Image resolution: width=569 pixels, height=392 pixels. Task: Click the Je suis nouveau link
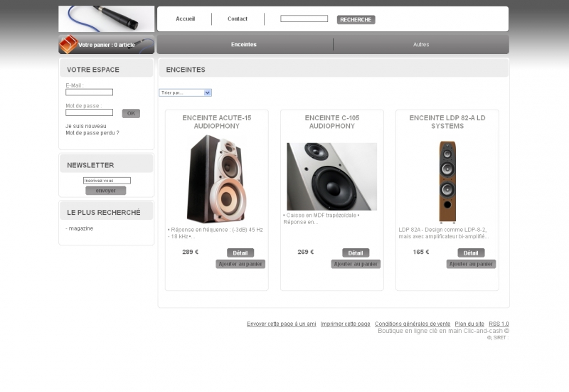(x=85, y=126)
